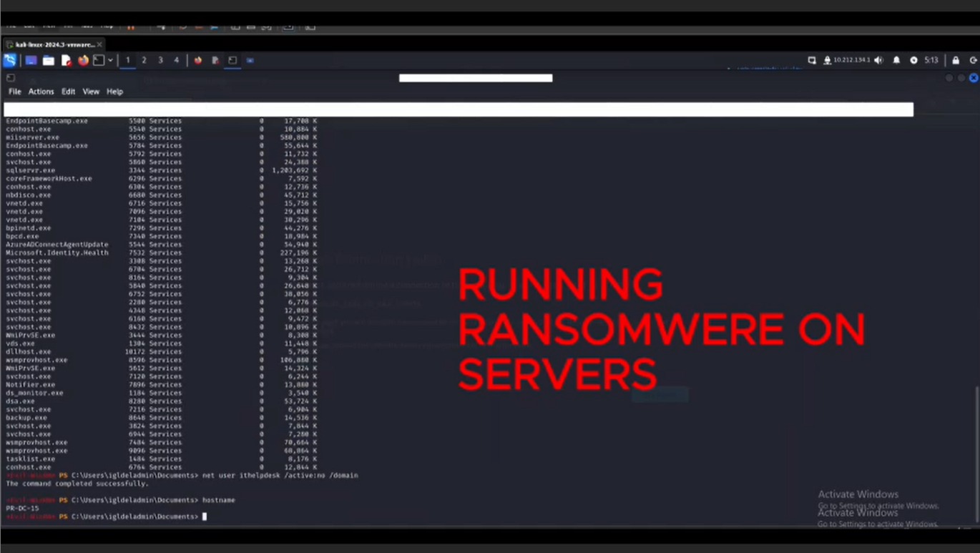Click the dllhost.exe process row
980x553 pixels.
(161, 352)
